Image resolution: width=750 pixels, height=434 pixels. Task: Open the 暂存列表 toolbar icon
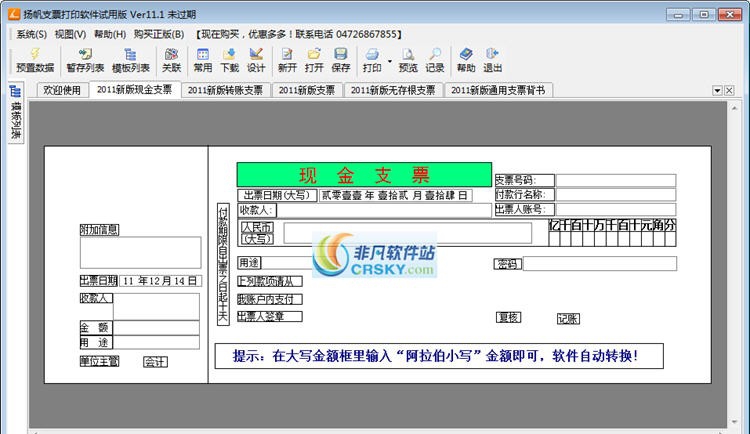tap(85, 54)
